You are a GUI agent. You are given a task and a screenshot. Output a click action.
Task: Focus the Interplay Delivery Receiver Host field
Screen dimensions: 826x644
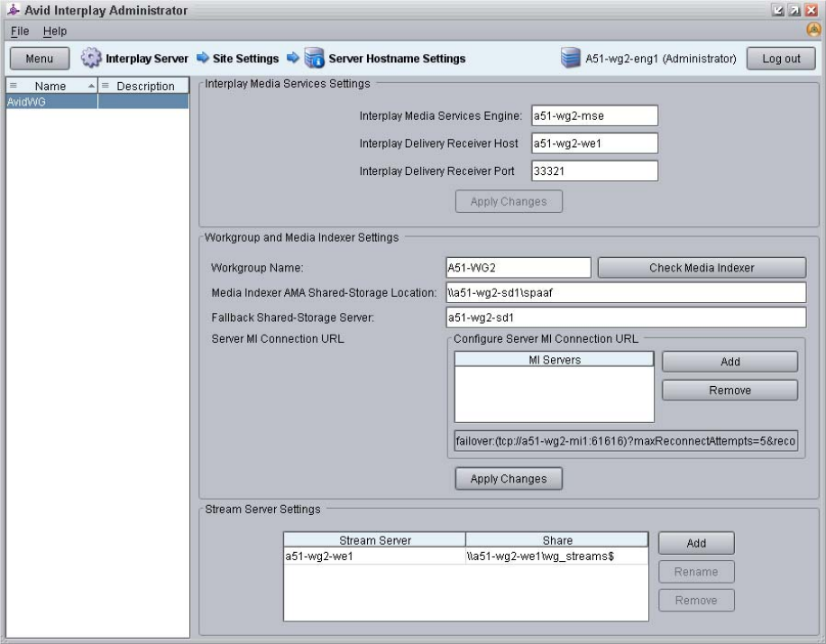pyautogui.click(x=594, y=143)
